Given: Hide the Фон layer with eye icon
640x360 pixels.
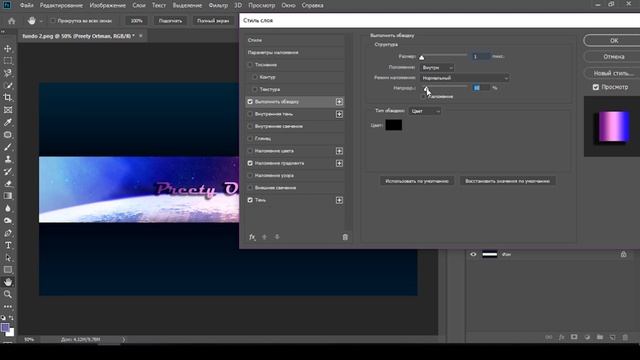Looking at the screenshot, I should point(473,254).
